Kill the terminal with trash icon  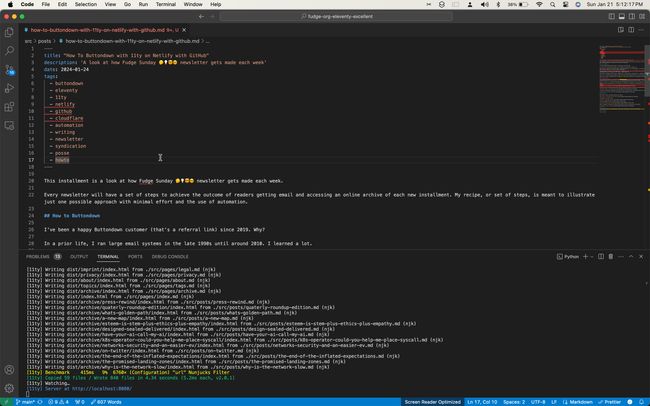pos(611,257)
